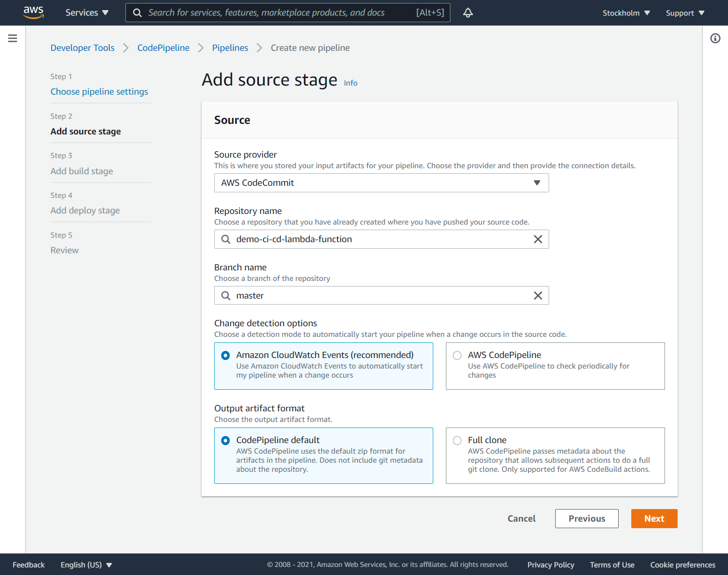Open the notifications bell icon
Viewport: 728px width, 575px height.
coord(468,13)
